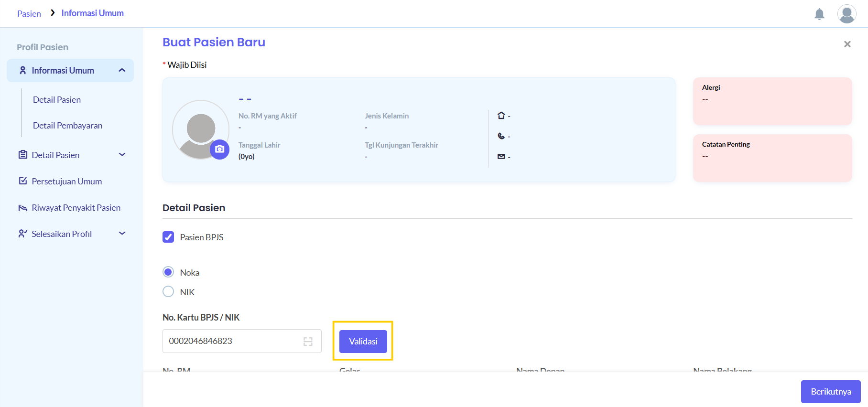Open Persetujuan Umum in the sidebar
The width and height of the screenshot is (868, 407).
[66, 181]
